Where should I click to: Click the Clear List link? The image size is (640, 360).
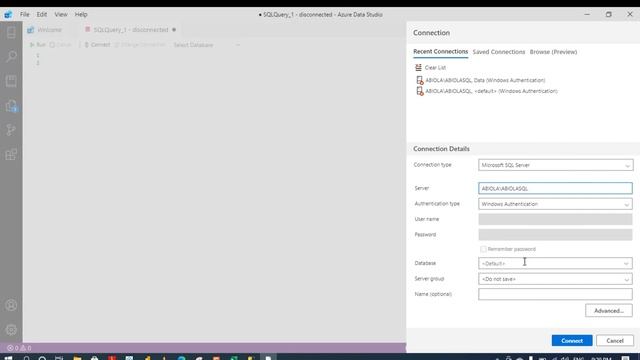click(435, 68)
